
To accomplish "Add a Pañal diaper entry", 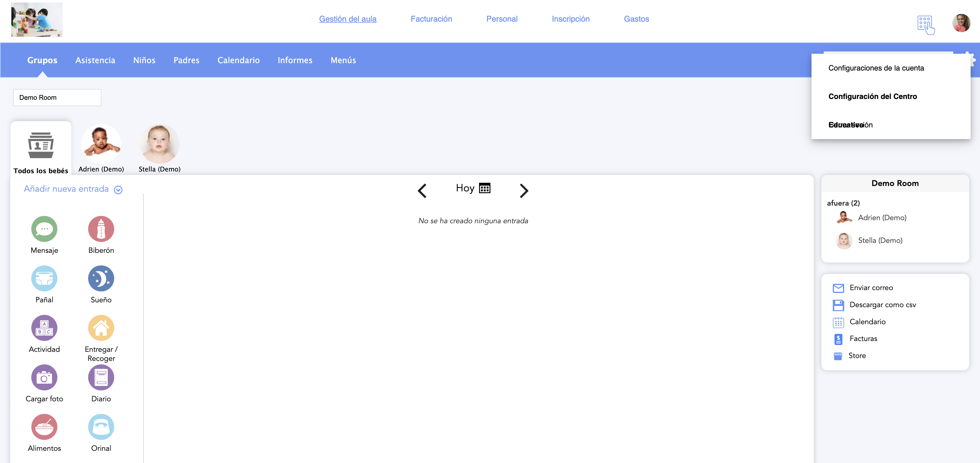I will (x=44, y=278).
